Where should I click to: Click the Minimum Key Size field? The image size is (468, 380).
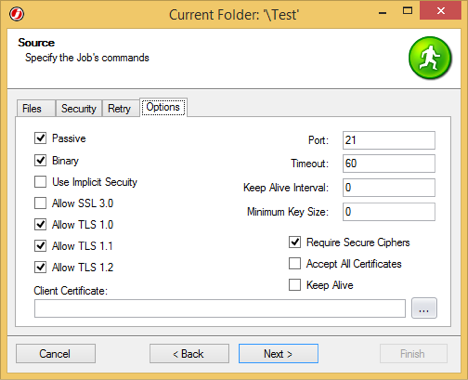coord(389,212)
